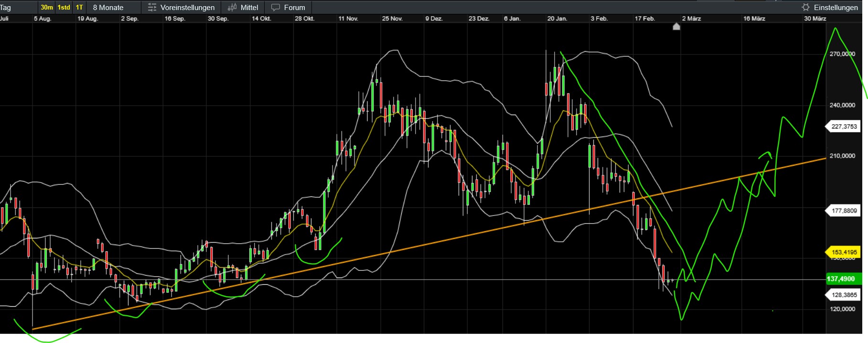The height and width of the screenshot is (343, 868).
Task: Click the 19 Aug. date label
Action: 87,19
